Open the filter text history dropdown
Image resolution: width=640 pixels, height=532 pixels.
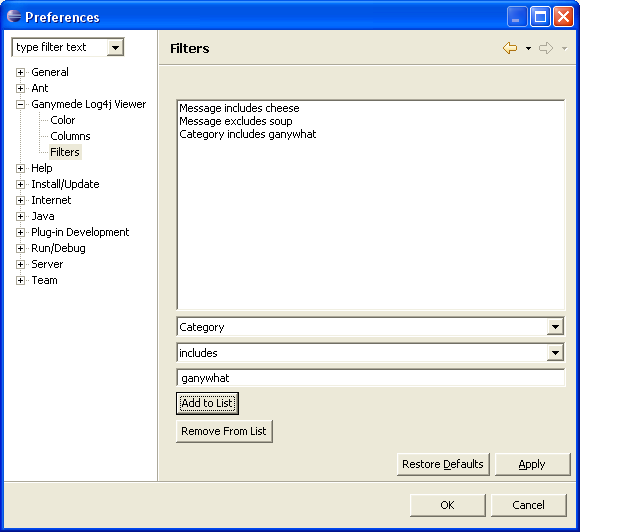[x=116, y=48]
